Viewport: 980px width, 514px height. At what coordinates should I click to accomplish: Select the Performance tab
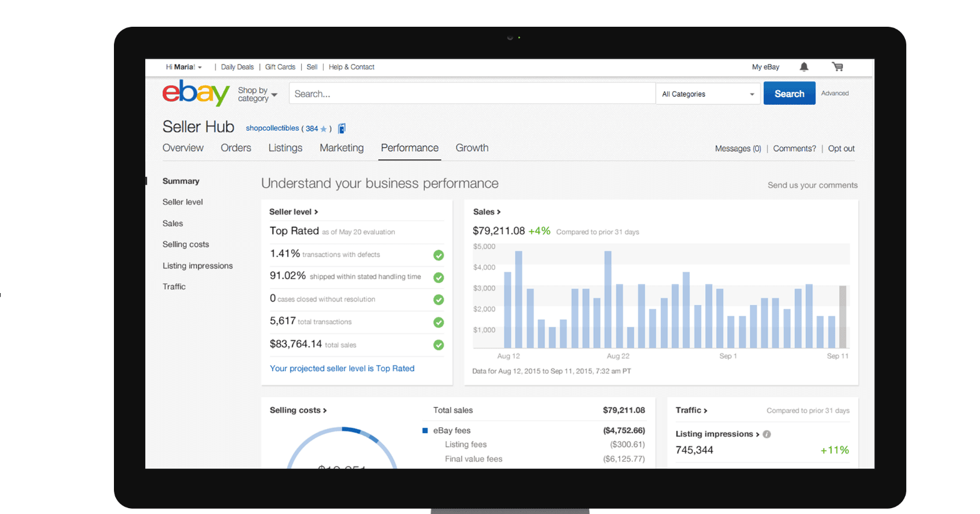click(x=410, y=148)
